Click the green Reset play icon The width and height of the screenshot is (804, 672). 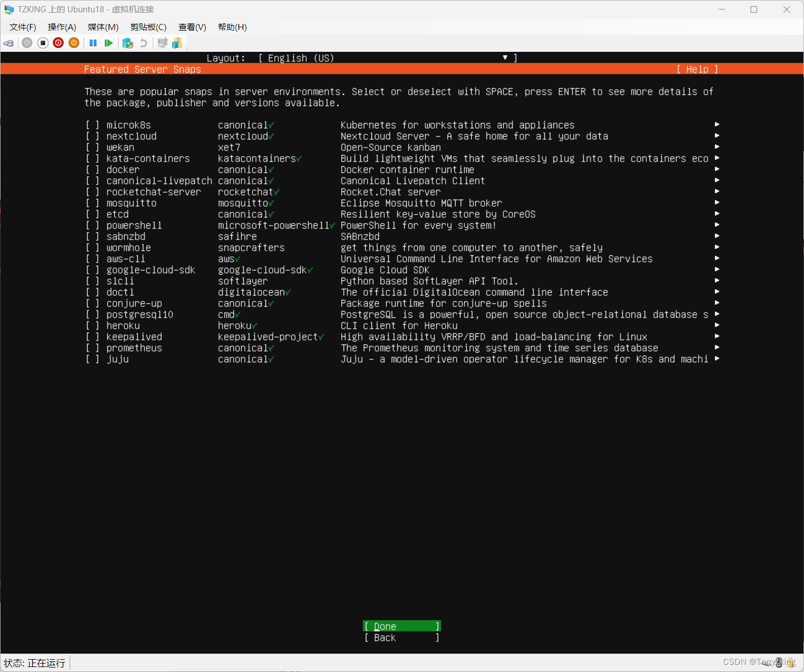click(109, 43)
